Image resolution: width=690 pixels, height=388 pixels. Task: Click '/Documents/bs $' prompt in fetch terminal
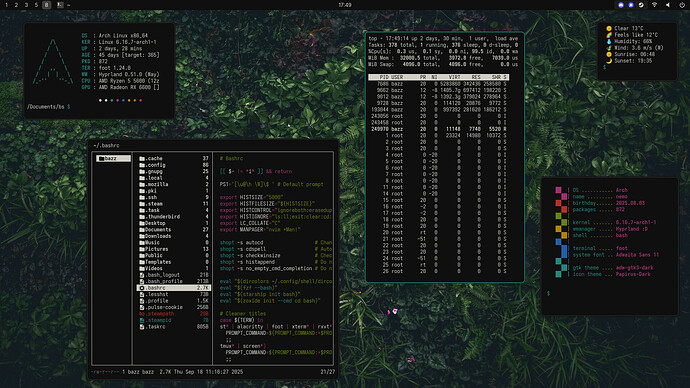[48, 107]
